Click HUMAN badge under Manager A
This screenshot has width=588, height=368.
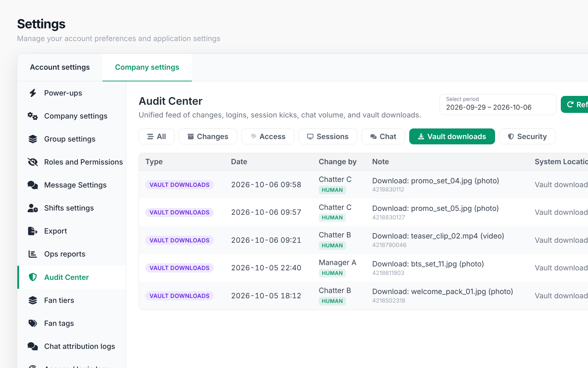pos(332,273)
